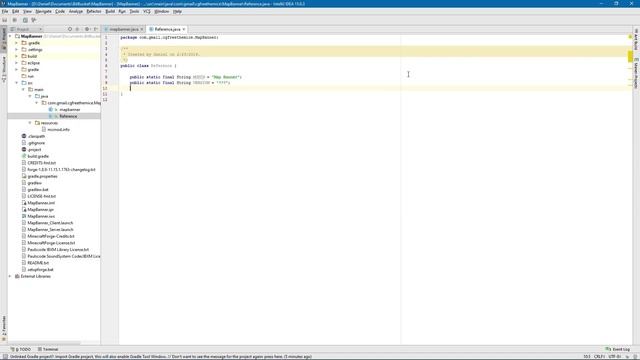Click scroll from source target icon

click(x=70, y=29)
